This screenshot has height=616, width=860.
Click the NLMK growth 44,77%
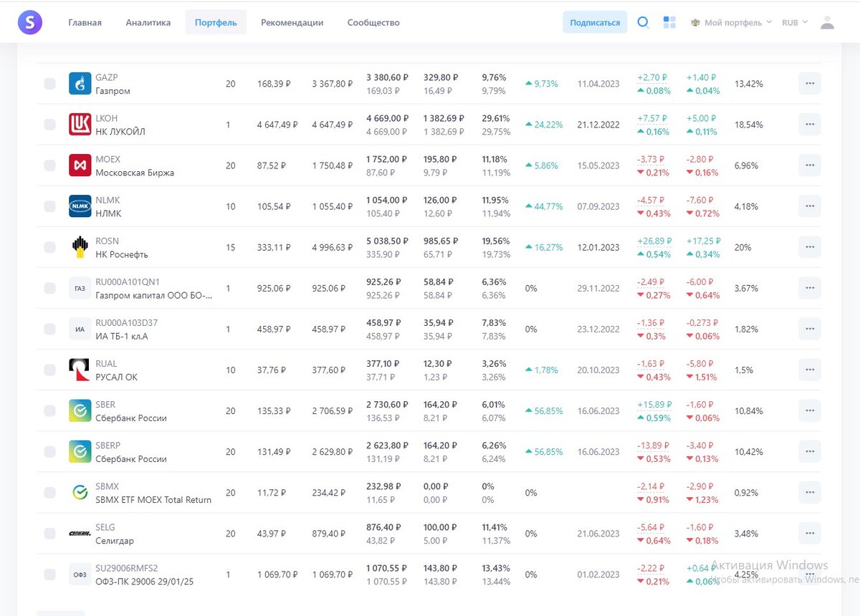point(543,206)
